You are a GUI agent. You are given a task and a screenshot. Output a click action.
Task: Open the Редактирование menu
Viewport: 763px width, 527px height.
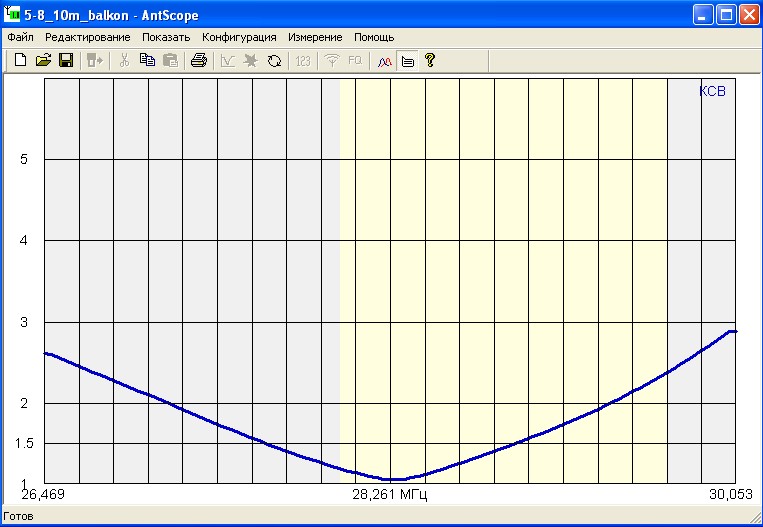[x=87, y=37]
